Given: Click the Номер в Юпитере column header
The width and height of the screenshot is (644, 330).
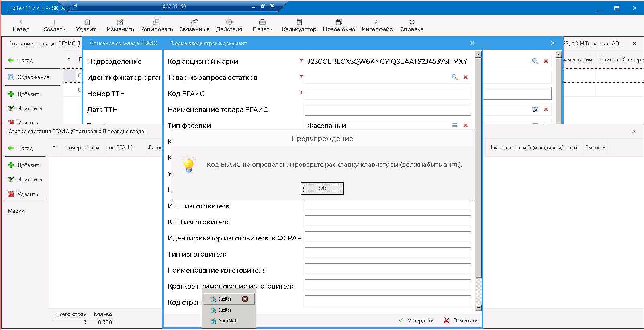Looking at the screenshot, I should pos(621,59).
